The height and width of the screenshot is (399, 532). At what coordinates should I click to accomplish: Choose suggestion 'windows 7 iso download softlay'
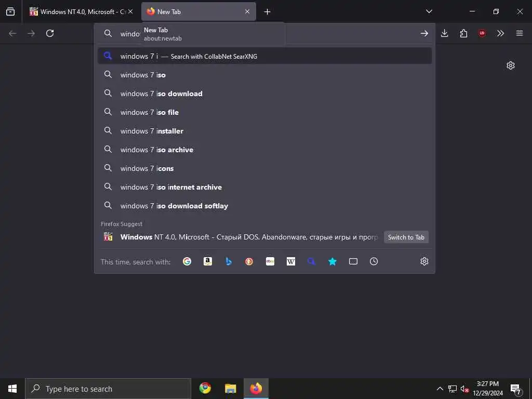pos(264,206)
